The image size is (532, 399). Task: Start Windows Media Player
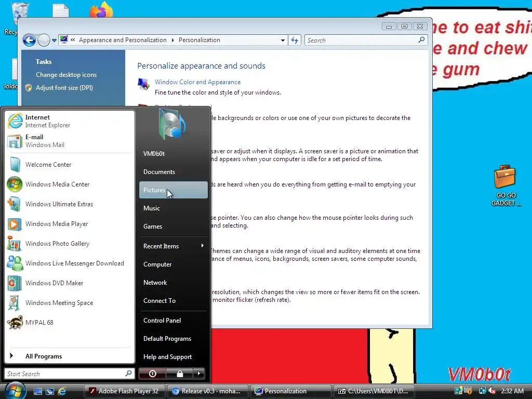[x=69, y=224]
